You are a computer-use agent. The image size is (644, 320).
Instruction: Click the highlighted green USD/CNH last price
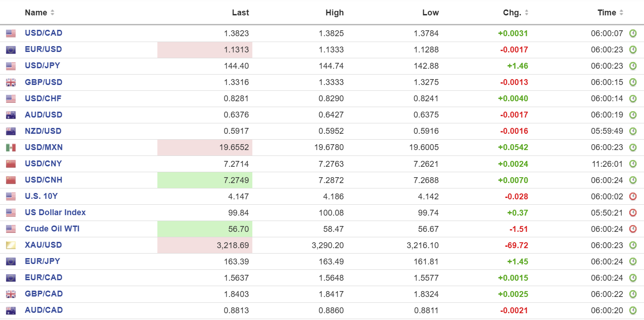(236, 180)
